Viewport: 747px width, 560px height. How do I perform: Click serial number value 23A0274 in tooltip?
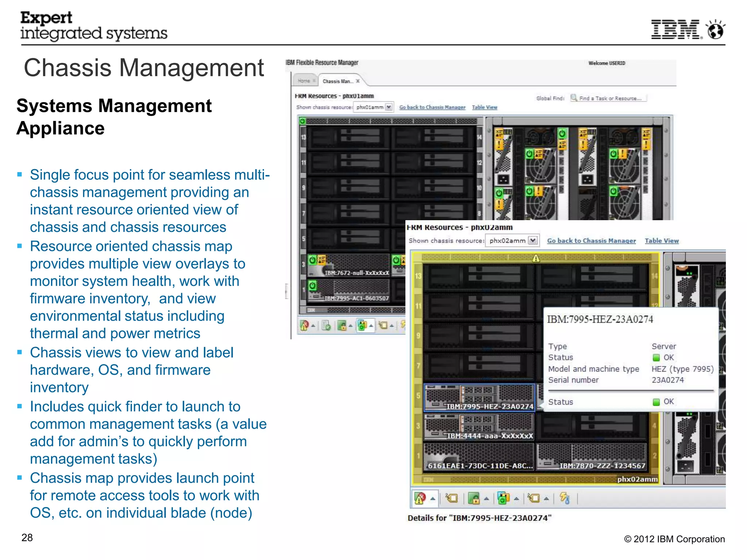(x=668, y=380)
